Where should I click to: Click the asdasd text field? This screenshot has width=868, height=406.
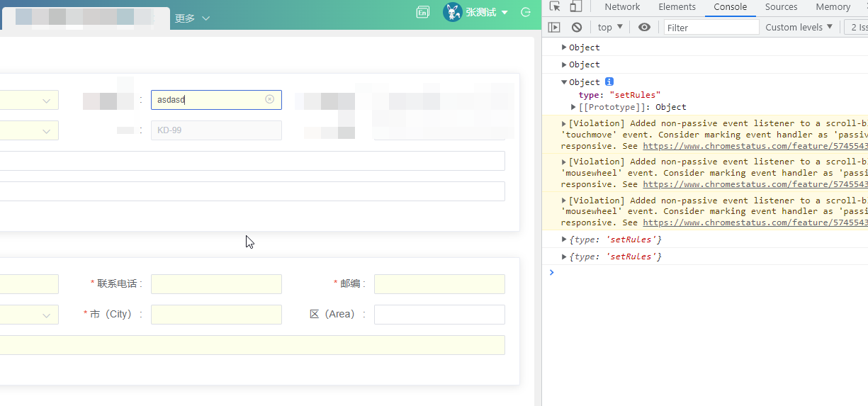click(216, 100)
